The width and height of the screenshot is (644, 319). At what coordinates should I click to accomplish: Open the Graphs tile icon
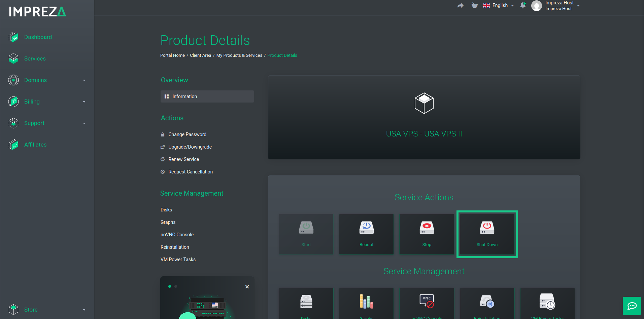(x=366, y=302)
